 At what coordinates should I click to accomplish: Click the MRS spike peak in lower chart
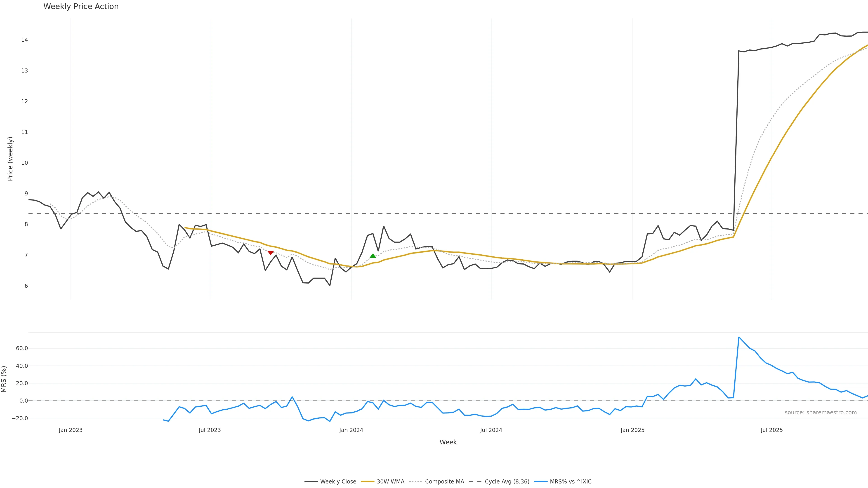pos(739,337)
